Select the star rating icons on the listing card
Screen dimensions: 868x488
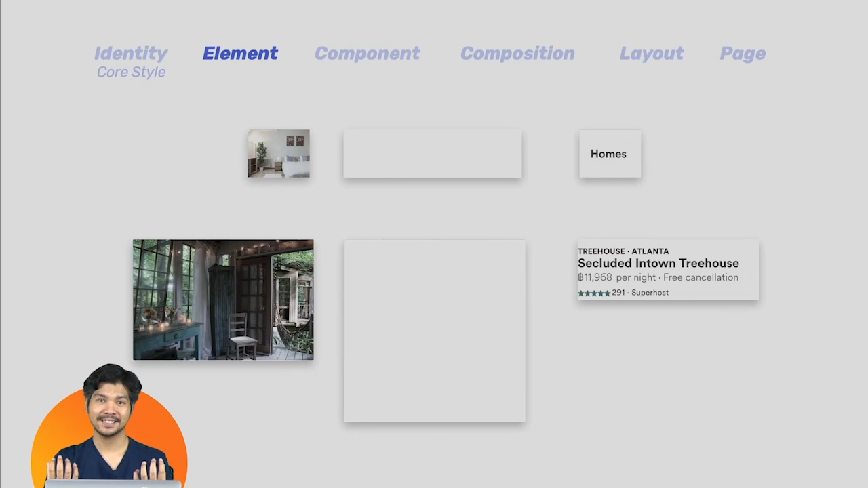pos(594,292)
